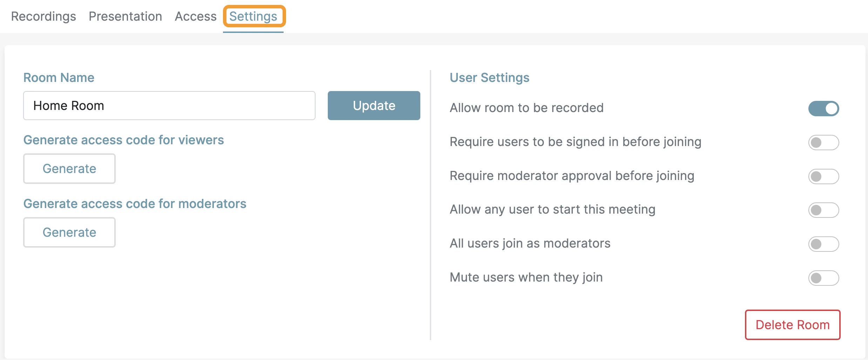This screenshot has height=360, width=868.
Task: Enable moderator approval before joining
Action: 824,176
